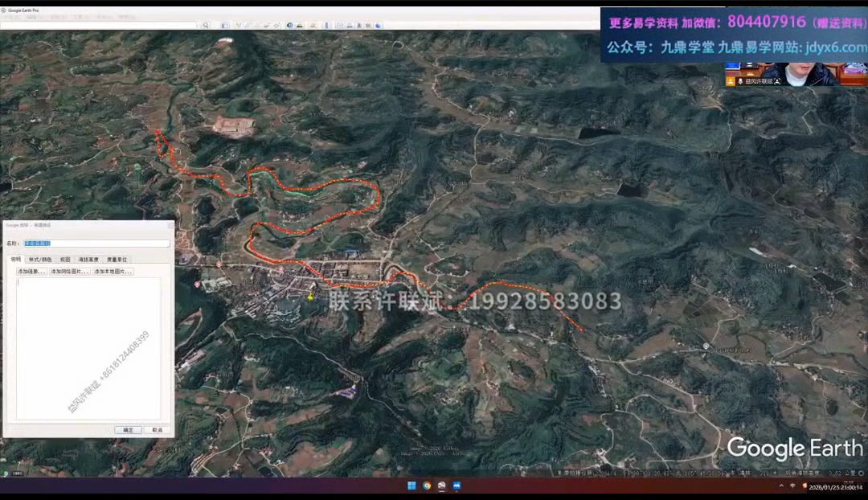Expand hidden system tray icons chevron
This screenshot has width=868, height=500.
[781, 486]
